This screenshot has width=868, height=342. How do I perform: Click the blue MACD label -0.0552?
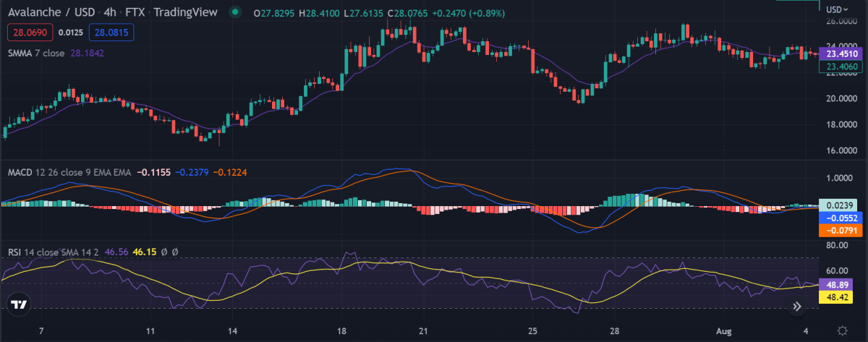click(843, 217)
